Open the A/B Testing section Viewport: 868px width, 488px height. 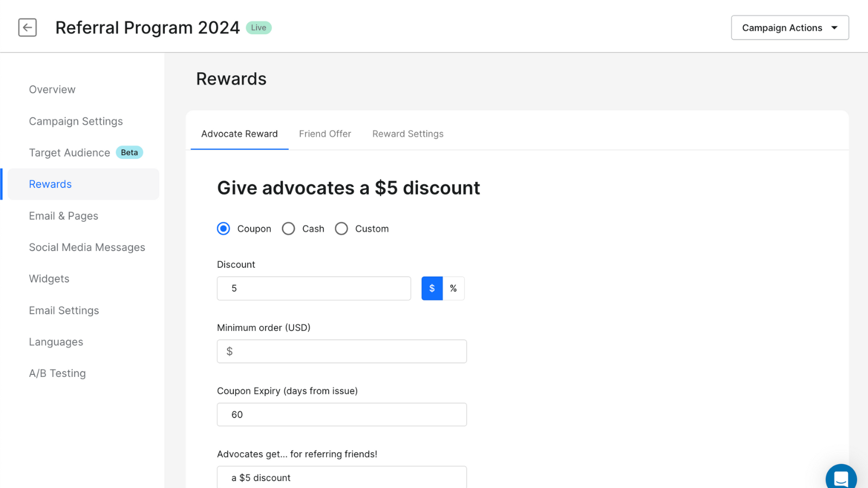57,373
